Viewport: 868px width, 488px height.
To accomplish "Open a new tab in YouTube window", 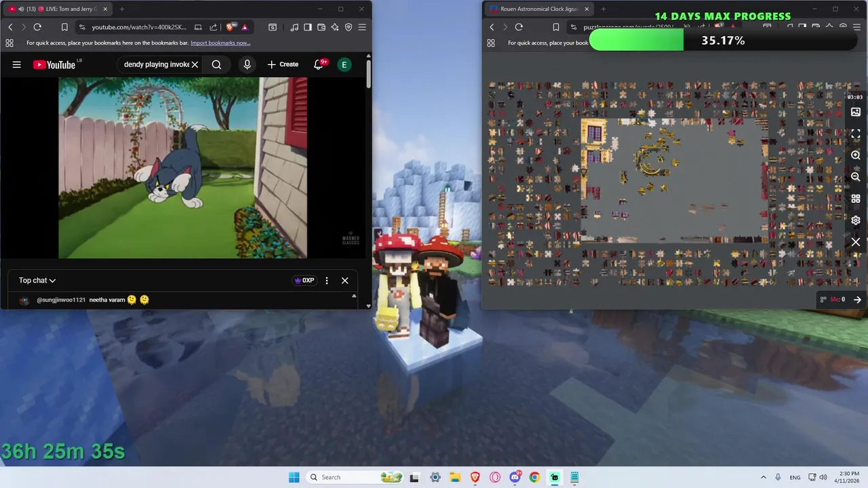I will coord(122,9).
